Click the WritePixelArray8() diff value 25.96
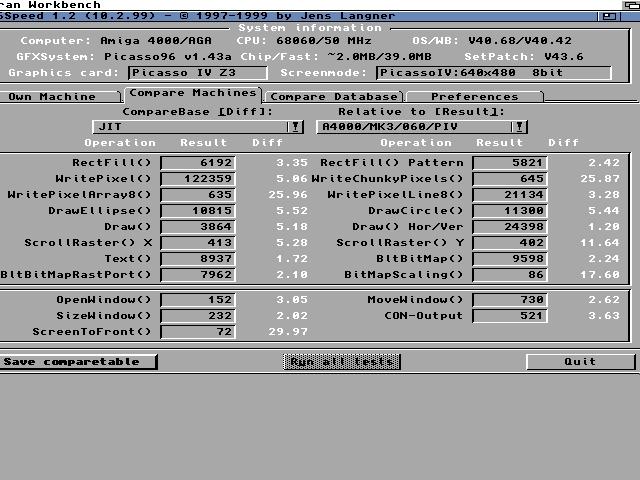The height and width of the screenshot is (480, 640). [288, 195]
